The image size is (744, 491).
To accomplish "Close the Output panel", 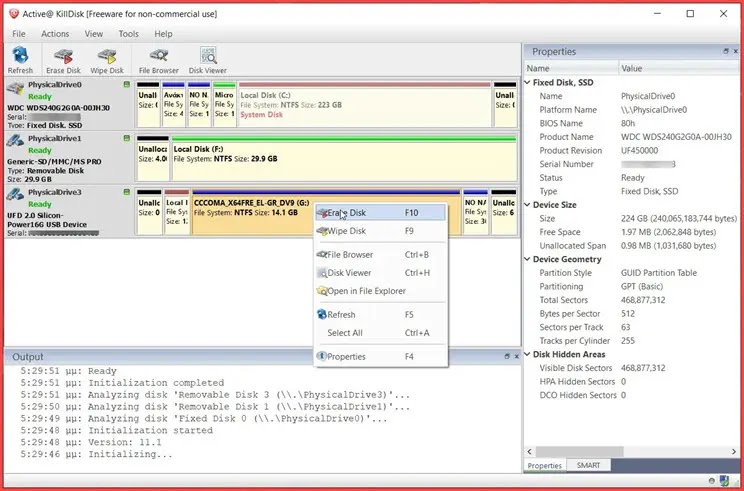I will pos(517,356).
